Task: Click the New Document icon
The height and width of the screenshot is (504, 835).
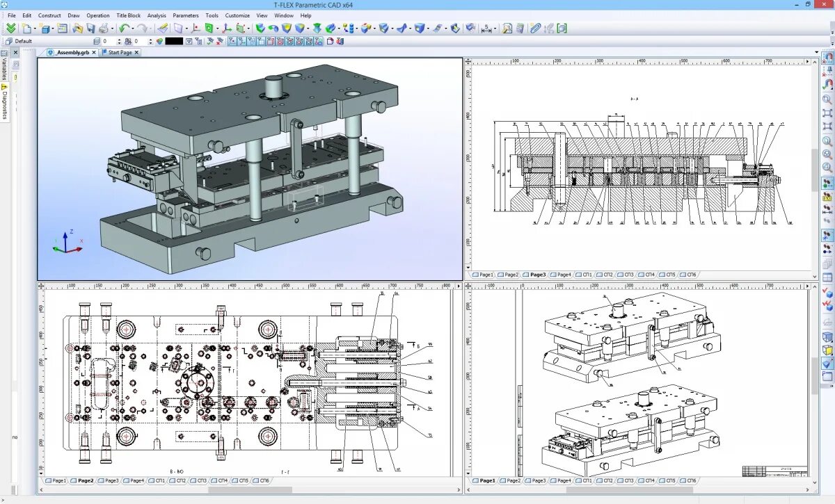Action: tap(26, 29)
